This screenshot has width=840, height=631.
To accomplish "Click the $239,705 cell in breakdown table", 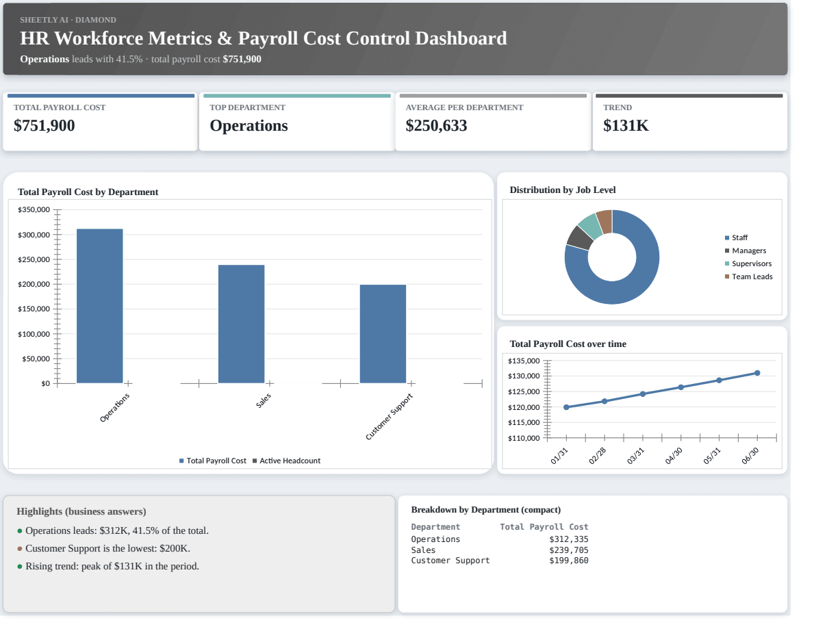I will [x=569, y=550].
